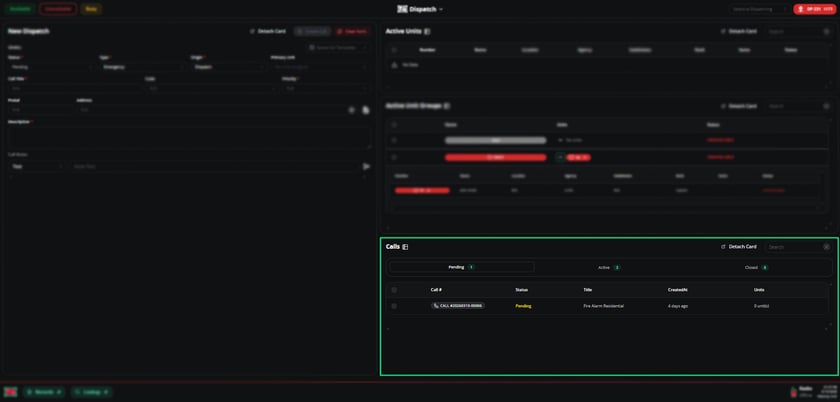Sort by the CreatedAt column header
The width and height of the screenshot is (840, 402).
(x=677, y=290)
